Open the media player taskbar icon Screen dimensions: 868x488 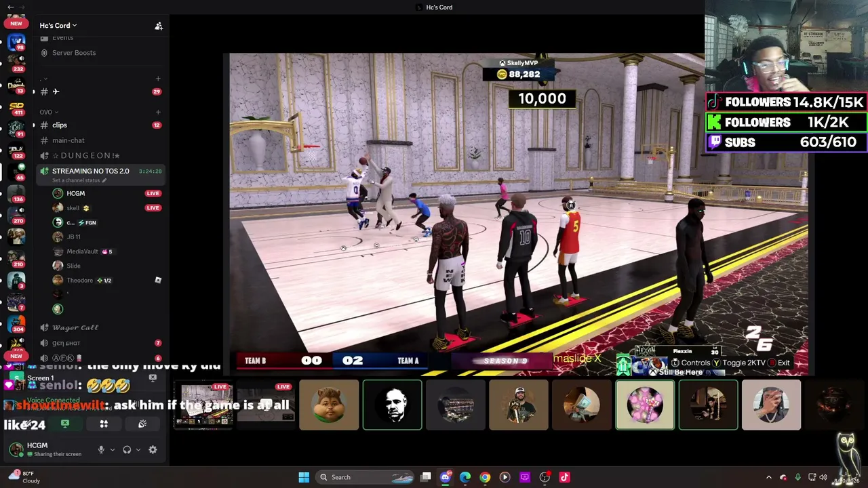[x=505, y=477]
